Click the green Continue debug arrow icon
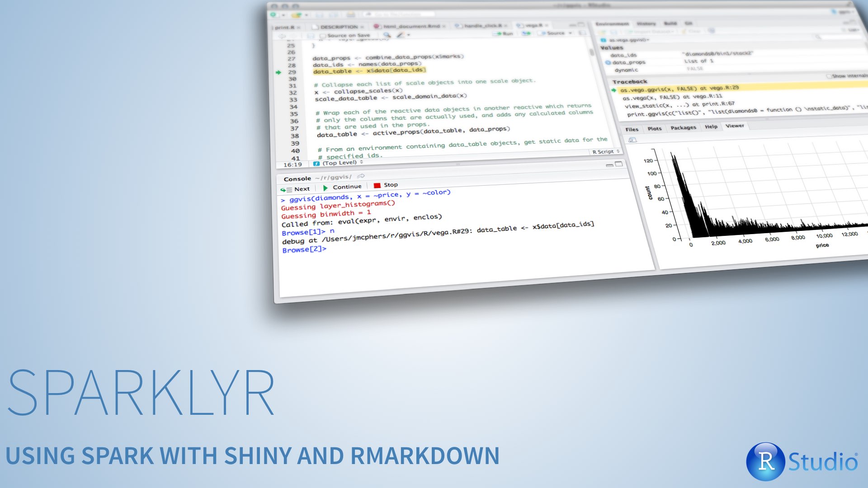 [x=325, y=188]
